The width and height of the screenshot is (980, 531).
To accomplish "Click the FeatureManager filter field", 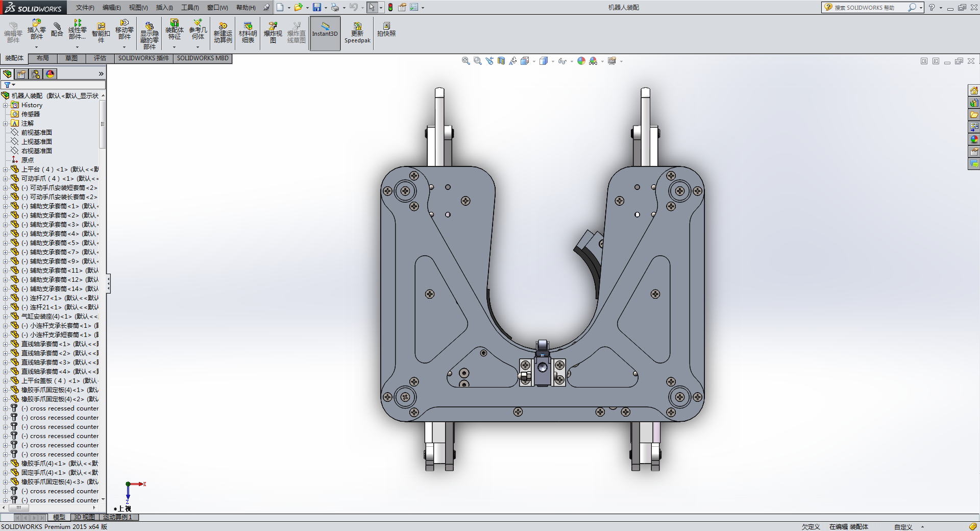I will [53, 85].
